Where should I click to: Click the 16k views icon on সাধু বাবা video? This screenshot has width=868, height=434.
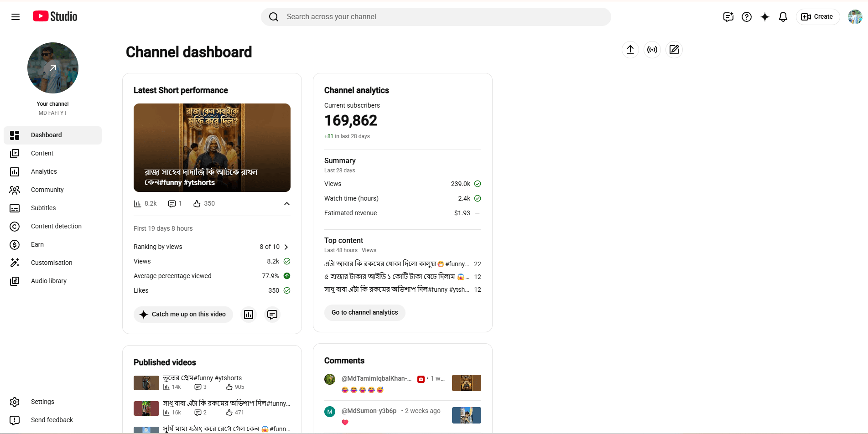166,413
